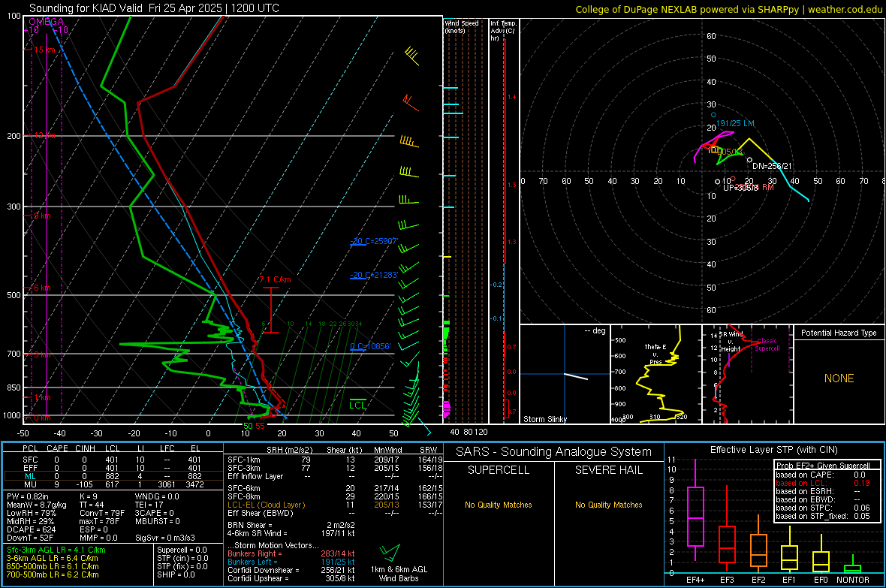
Task: Click the TEI = 17 value
Action: coord(149,505)
